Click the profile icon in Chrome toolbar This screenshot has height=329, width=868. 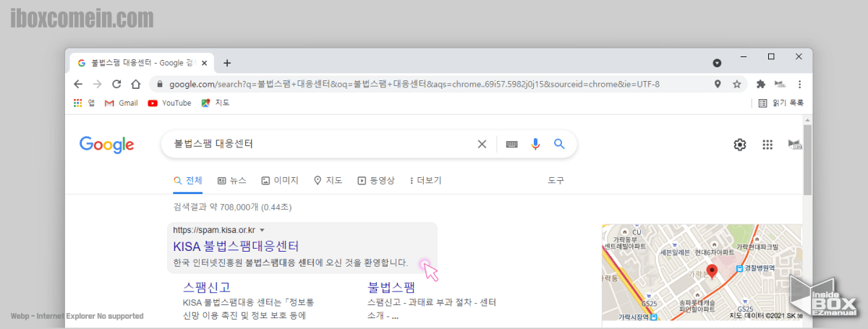tap(780, 84)
